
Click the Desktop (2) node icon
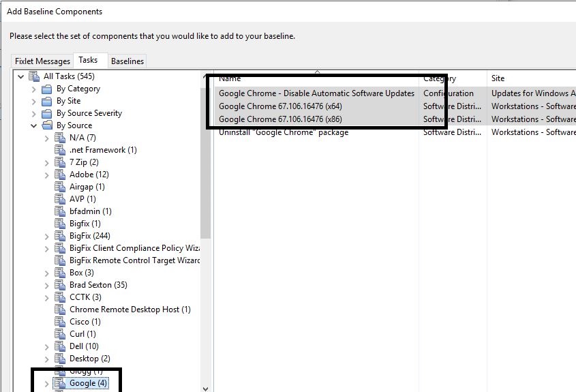click(x=60, y=359)
